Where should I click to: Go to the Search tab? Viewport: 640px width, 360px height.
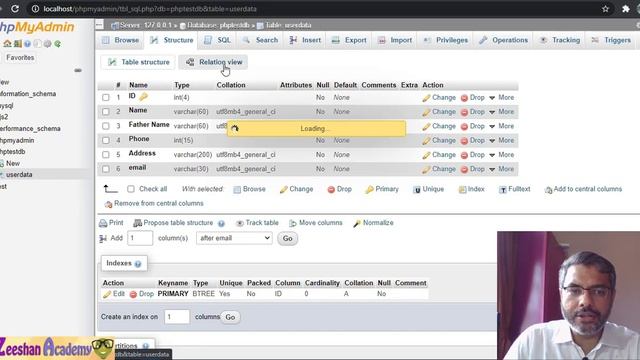[260, 40]
